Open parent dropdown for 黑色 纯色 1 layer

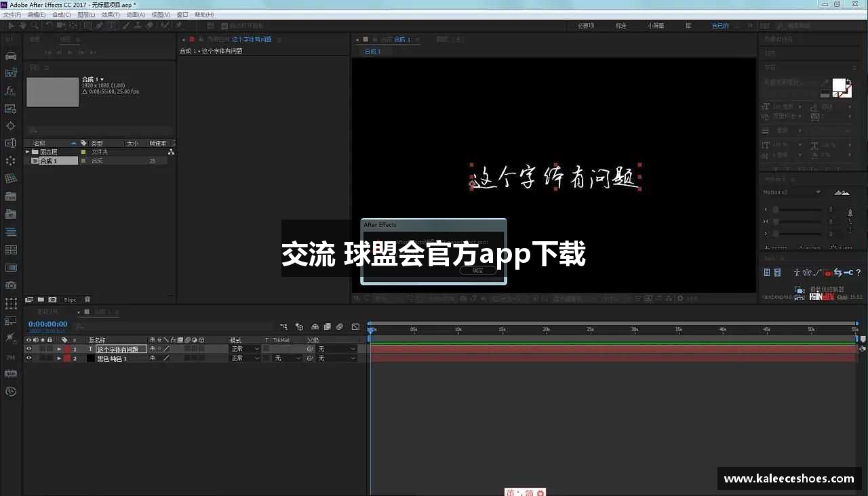coord(336,358)
